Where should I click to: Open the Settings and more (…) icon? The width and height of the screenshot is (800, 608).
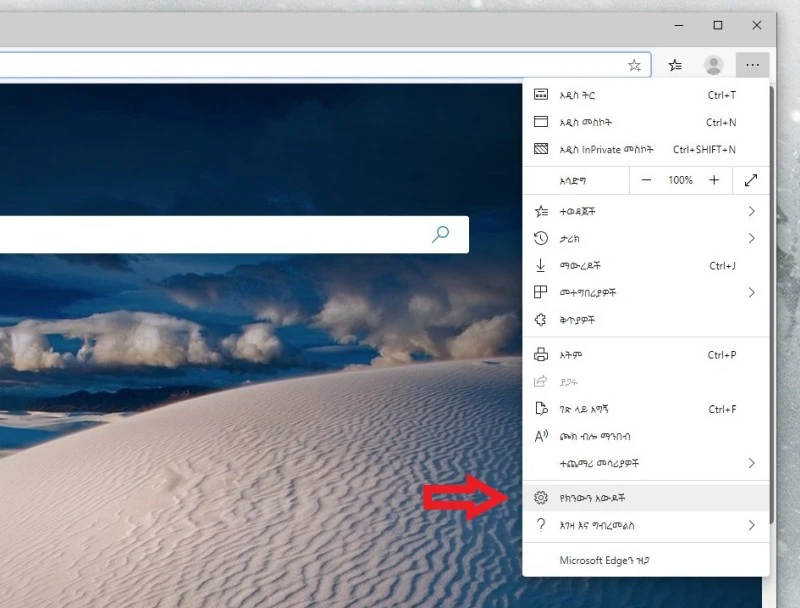click(752, 64)
